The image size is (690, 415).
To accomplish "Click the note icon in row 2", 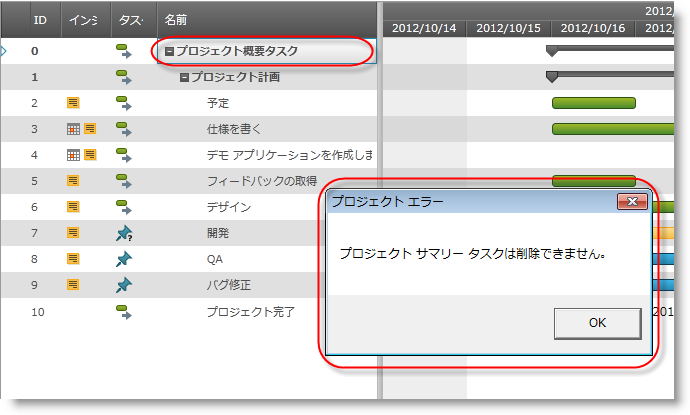I will pyautogui.click(x=73, y=103).
